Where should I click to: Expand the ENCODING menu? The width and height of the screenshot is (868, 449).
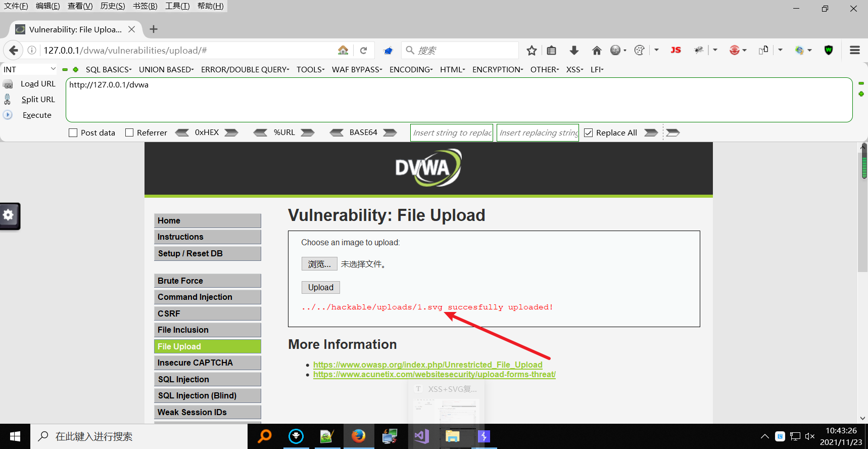coord(411,69)
